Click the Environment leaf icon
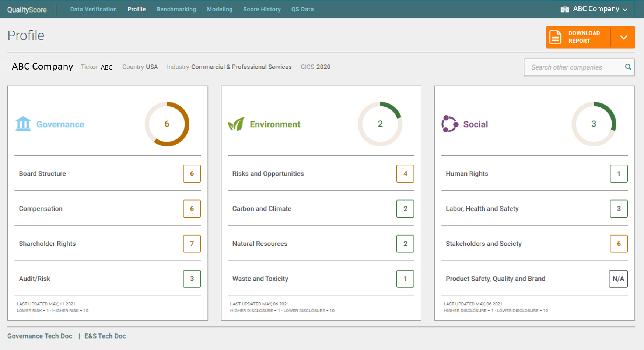644x350 pixels. coord(236,124)
